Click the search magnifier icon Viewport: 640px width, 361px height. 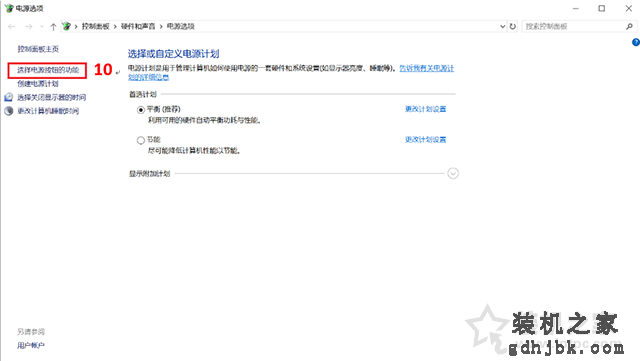[x=629, y=26]
